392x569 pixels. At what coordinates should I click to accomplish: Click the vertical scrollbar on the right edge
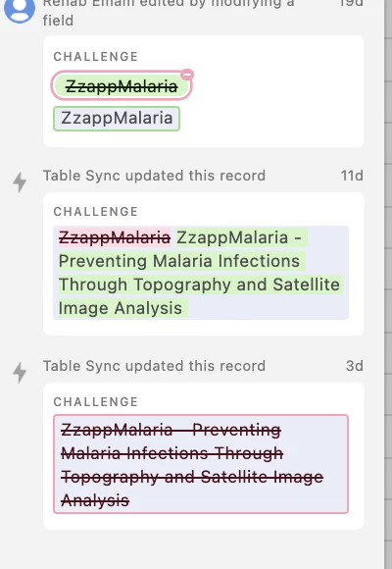388,284
